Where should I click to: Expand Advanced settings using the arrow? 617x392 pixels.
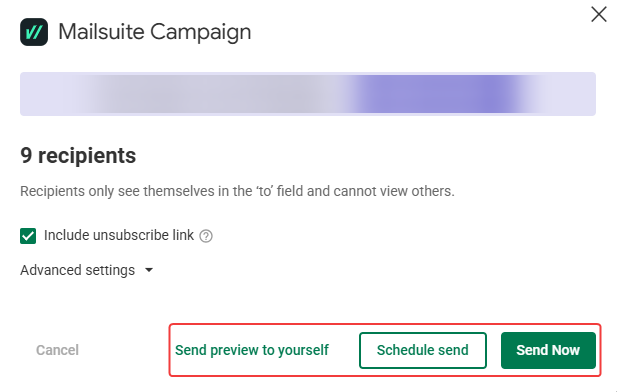149,270
